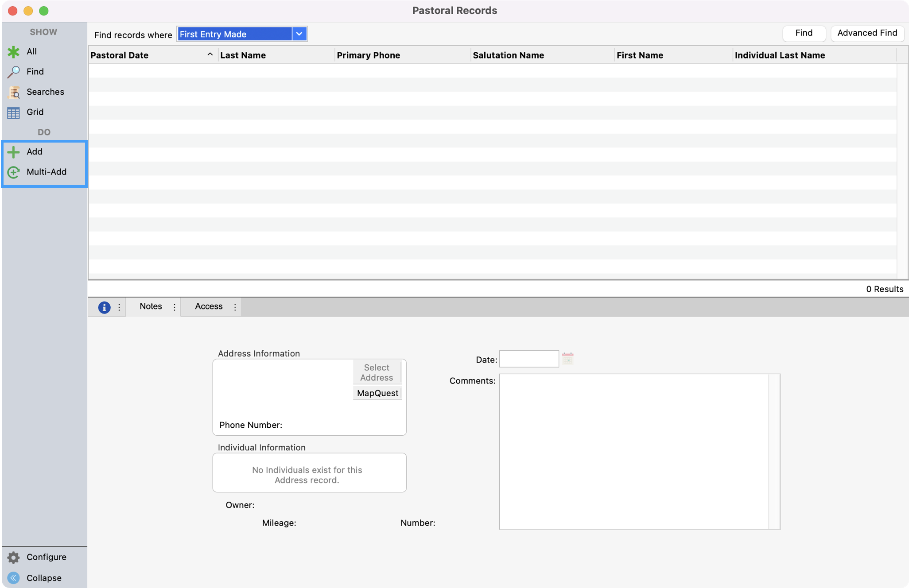Open the First Entry Made dropdown
Screen dimensions: 909x588
299,34
